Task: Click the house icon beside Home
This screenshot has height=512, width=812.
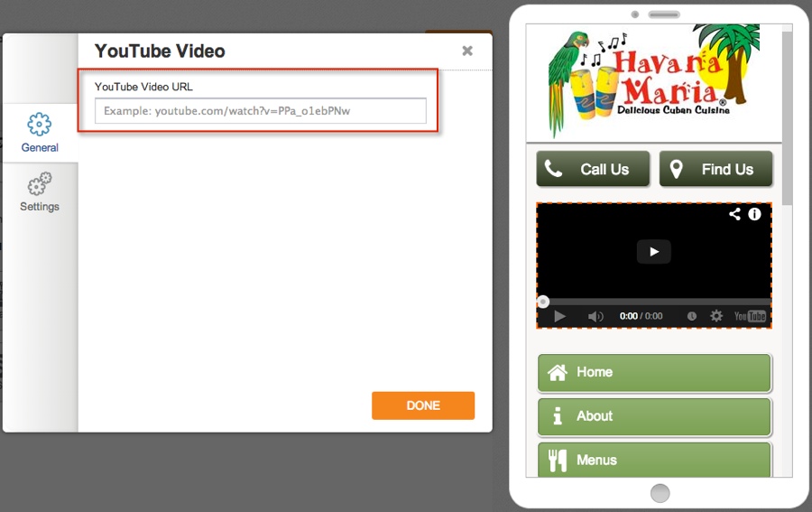Action: [x=558, y=372]
